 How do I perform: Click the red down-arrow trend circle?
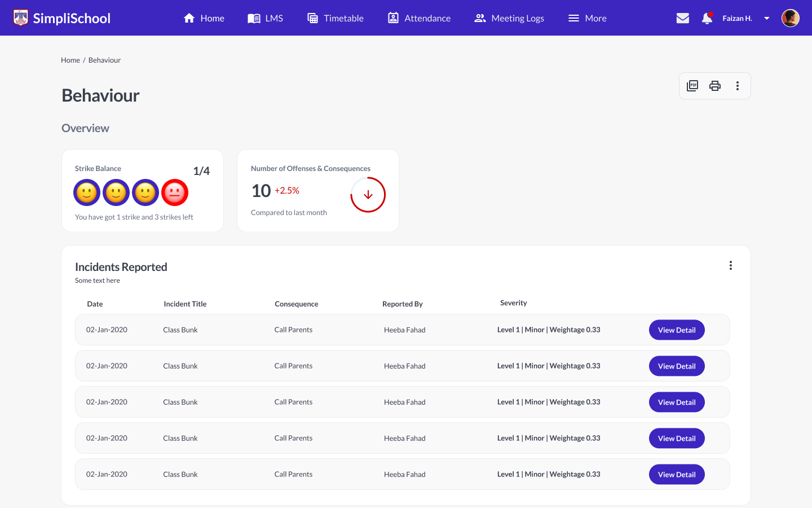pos(368,195)
